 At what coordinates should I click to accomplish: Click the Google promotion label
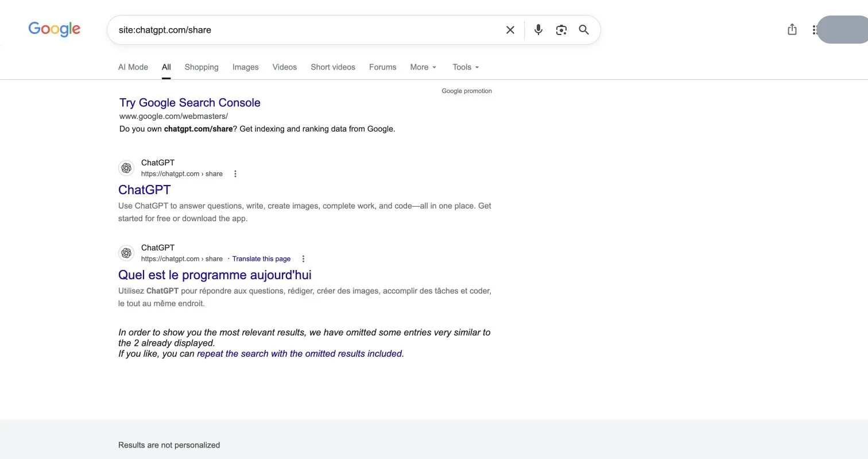(x=467, y=91)
